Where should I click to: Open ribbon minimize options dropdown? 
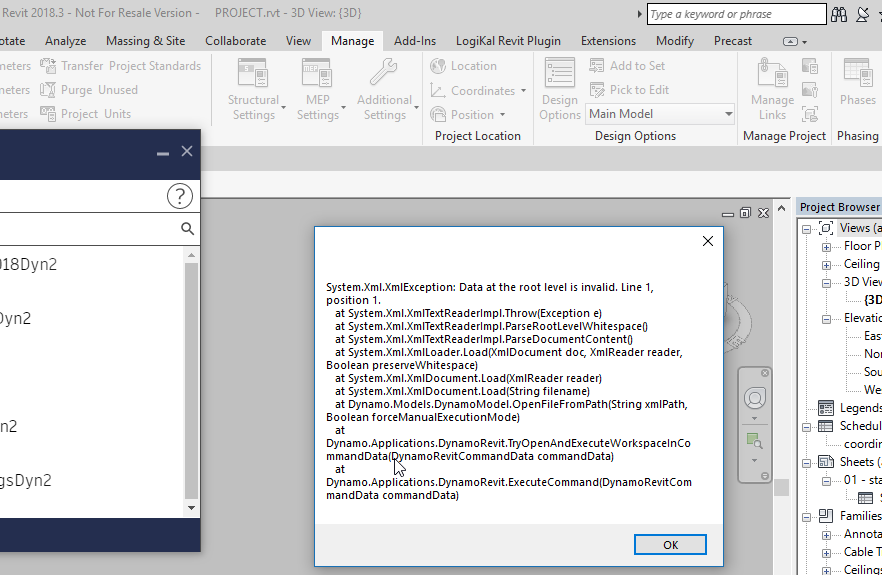(x=804, y=42)
